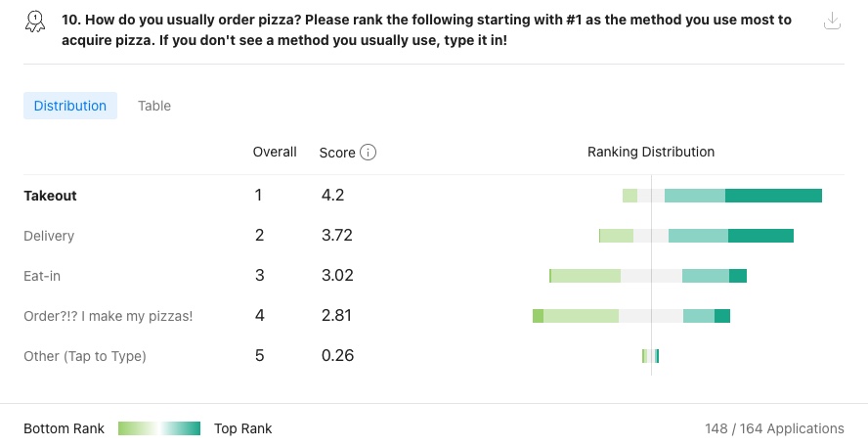Image resolution: width=868 pixels, height=447 pixels.
Task: Click Takeout's dark green top-rank bar segment
Action: pyautogui.click(x=773, y=196)
